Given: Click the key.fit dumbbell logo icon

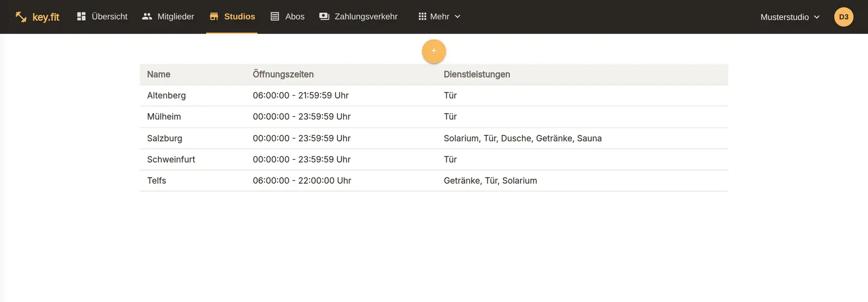Looking at the screenshot, I should pyautogui.click(x=21, y=17).
